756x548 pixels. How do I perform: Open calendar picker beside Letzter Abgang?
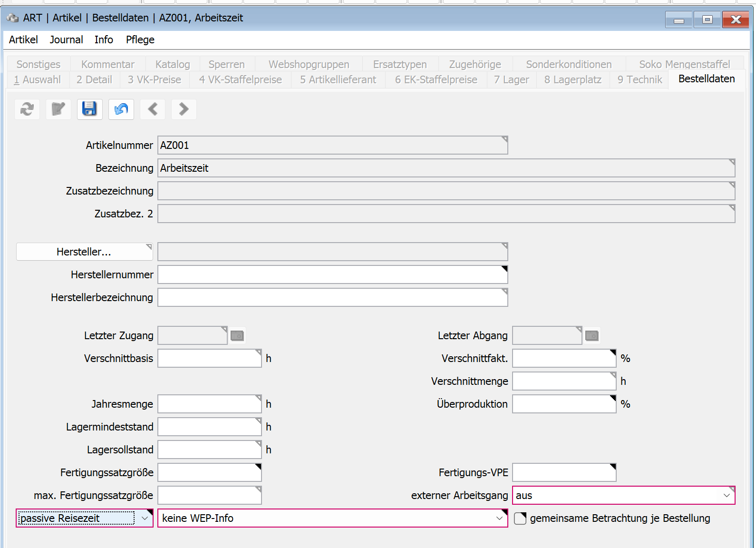click(591, 336)
